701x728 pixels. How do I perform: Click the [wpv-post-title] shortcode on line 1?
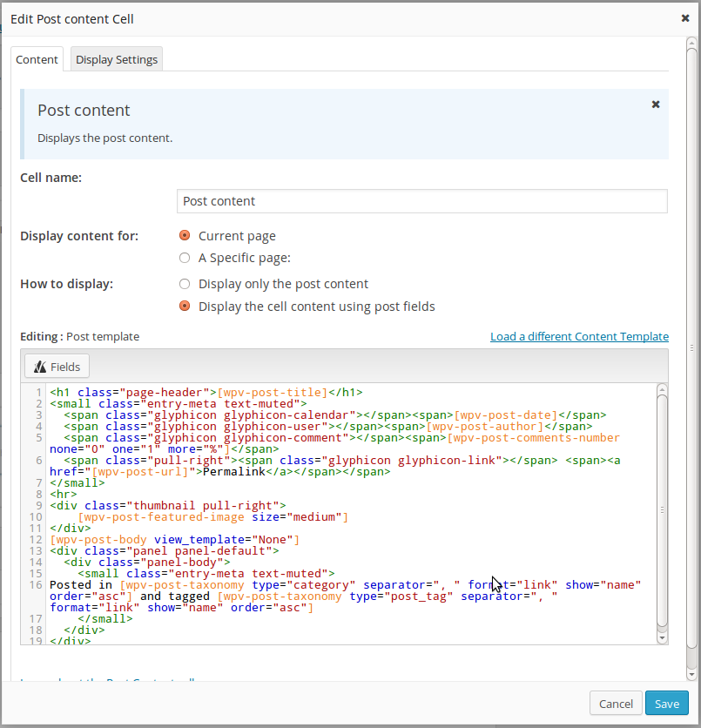pos(273,393)
